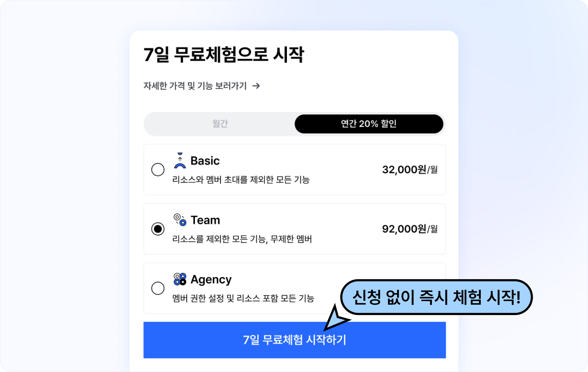Click the 신청 없이 즉시 체험 시작! bubble

436,297
